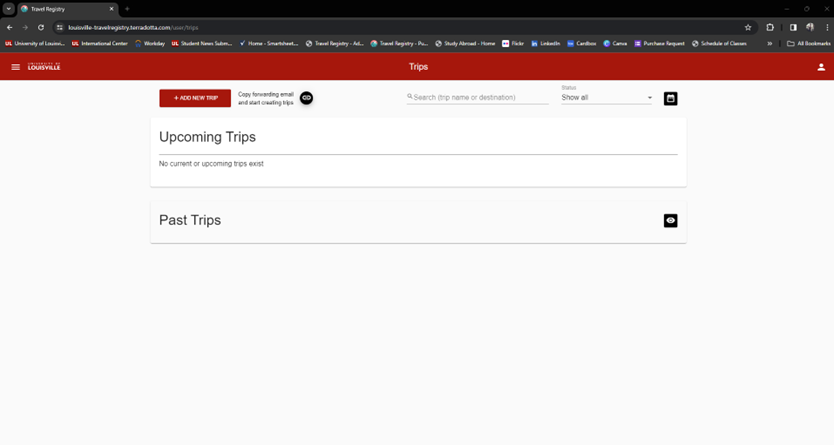Expand hidden bookmarks chevron
834x445 pixels.
coord(769,44)
